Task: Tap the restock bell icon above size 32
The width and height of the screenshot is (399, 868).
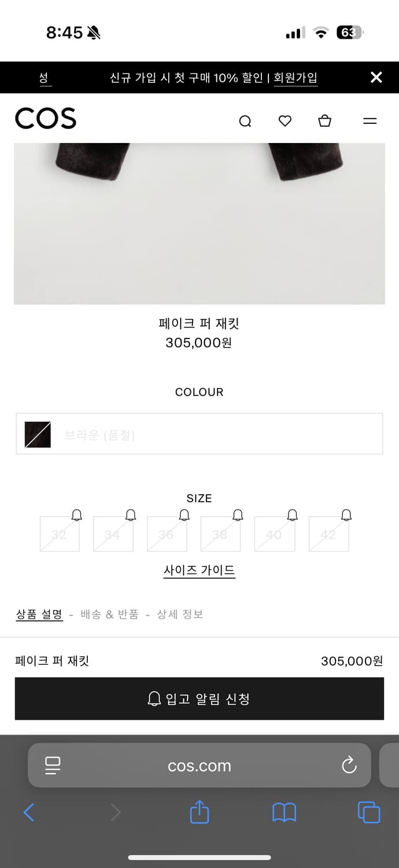Action: click(x=76, y=514)
